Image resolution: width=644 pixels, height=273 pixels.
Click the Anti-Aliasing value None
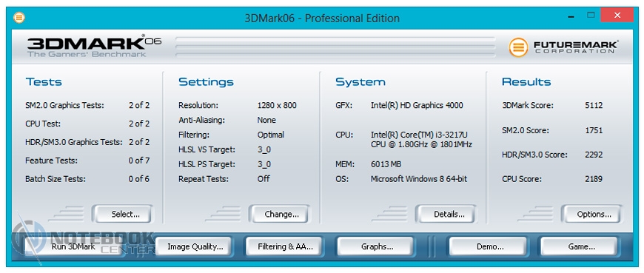coord(266,120)
